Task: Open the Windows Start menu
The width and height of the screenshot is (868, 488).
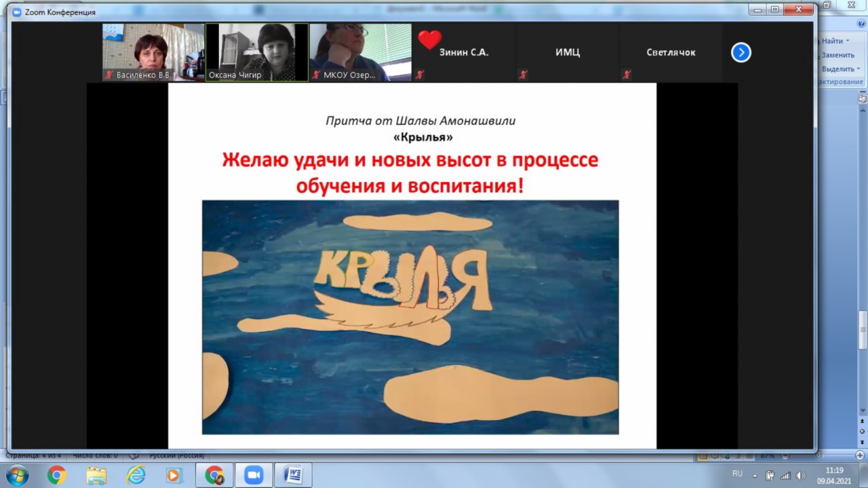Action: 18,475
